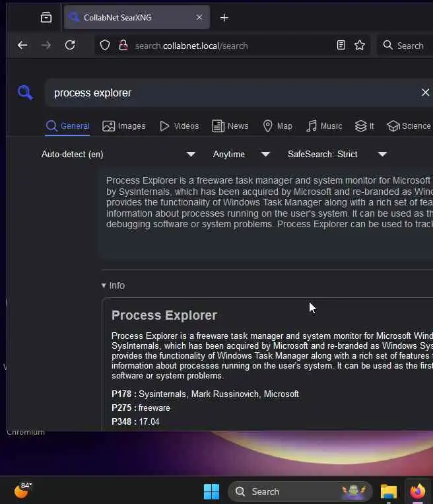Click the P178 Sysinternals attribute row
The width and height of the screenshot is (433, 504).
(205, 394)
